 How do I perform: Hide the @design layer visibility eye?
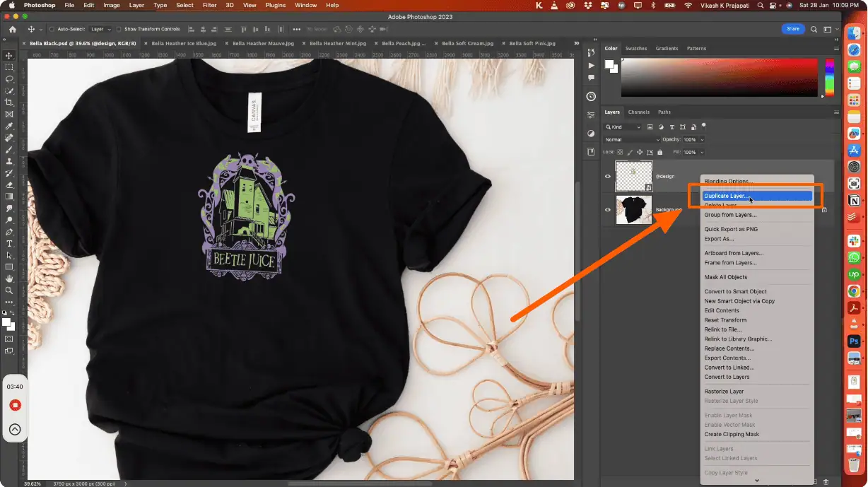point(607,176)
